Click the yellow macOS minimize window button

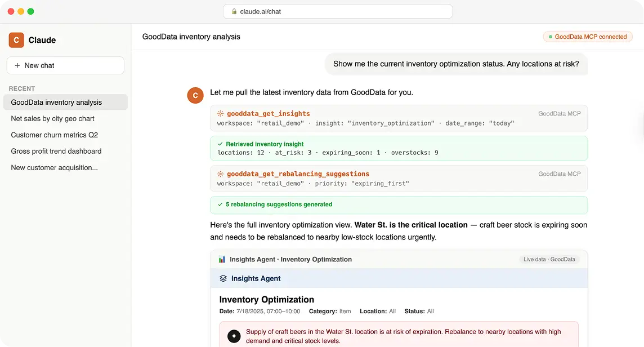(x=20, y=11)
